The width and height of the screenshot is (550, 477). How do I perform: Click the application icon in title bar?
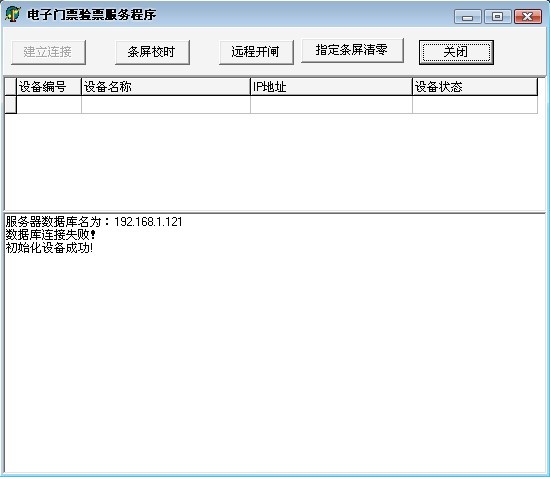13,14
